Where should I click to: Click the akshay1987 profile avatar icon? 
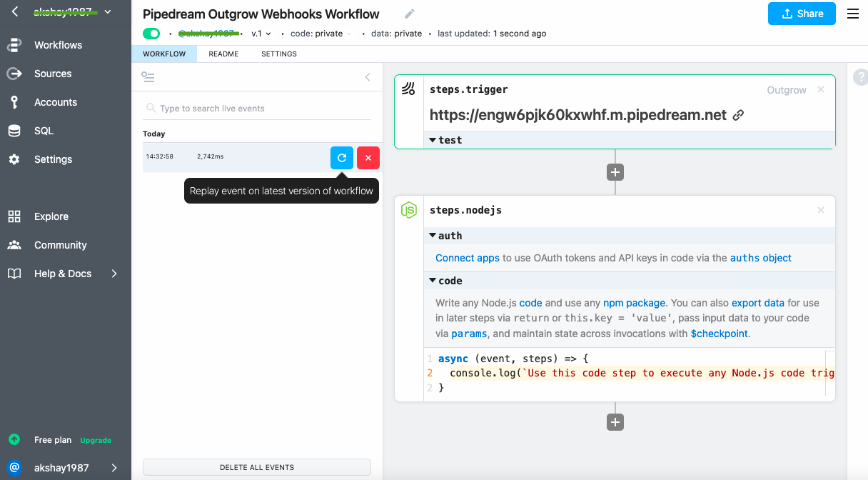tap(14, 468)
